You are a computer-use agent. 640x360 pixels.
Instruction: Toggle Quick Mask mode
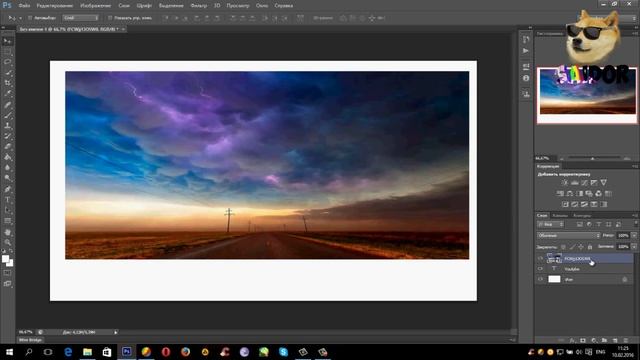(x=7, y=273)
